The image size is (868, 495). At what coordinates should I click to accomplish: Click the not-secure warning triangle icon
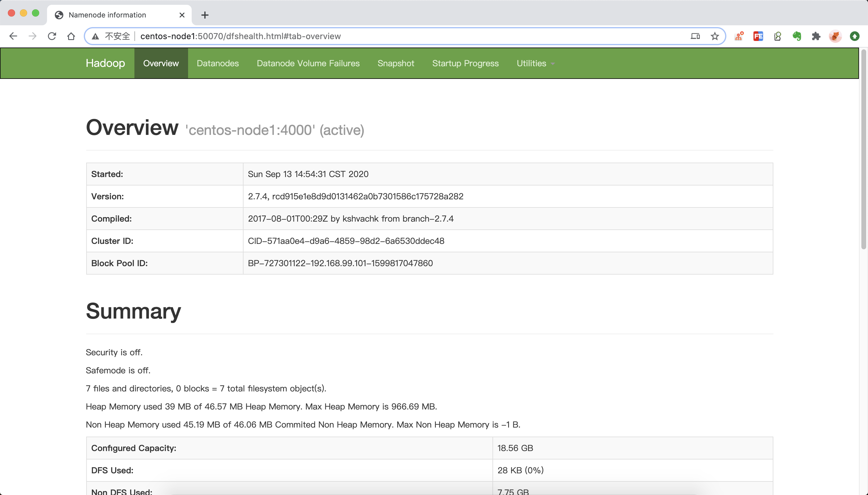(x=96, y=36)
